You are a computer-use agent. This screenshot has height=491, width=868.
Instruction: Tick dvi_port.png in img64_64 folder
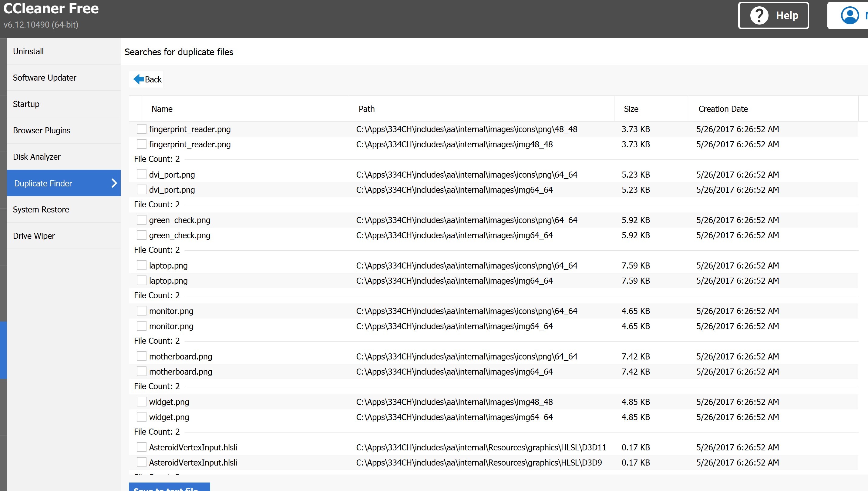[141, 189]
